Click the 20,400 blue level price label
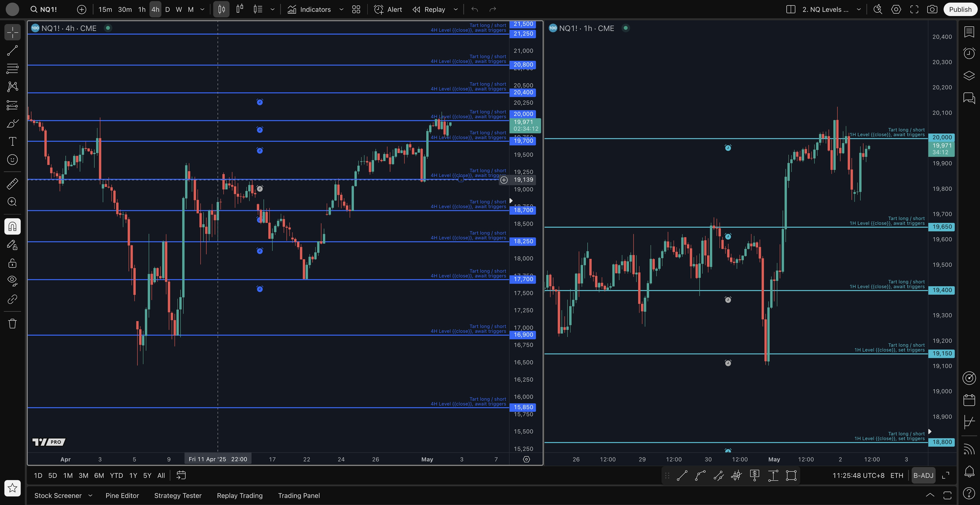This screenshot has width=980, height=505. click(x=523, y=92)
